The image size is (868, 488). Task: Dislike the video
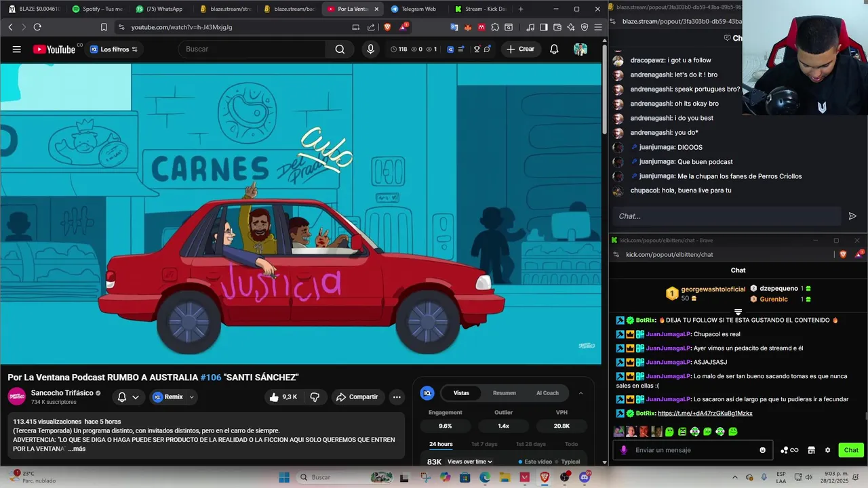pos(315,397)
